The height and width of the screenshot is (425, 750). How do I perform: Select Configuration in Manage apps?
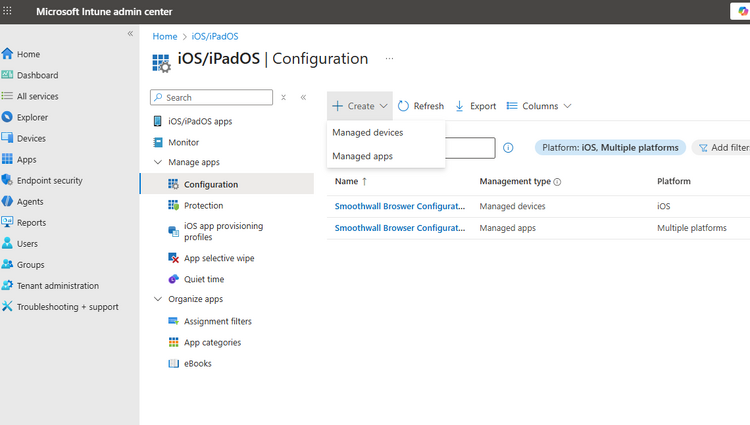point(228,184)
